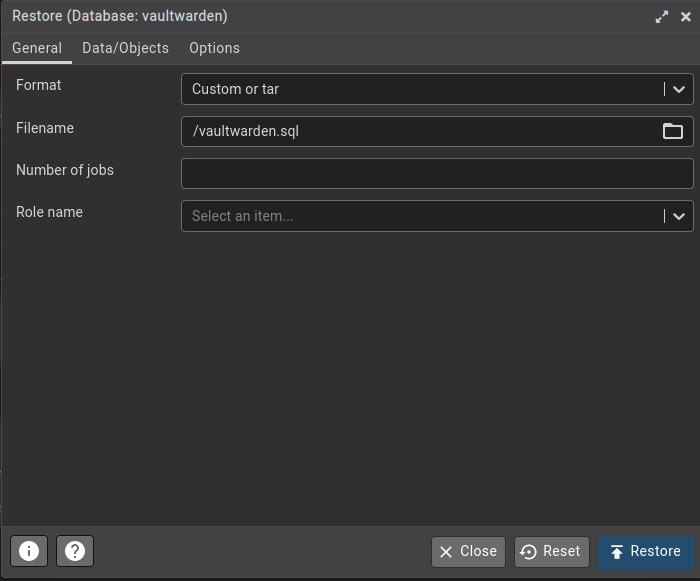This screenshot has height=581, width=700.
Task: Click the 'Custom or tar' format field
Action: click(420, 89)
